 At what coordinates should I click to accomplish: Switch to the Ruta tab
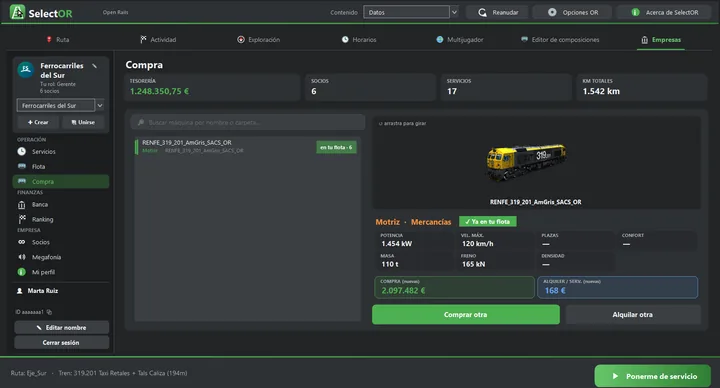pyautogui.click(x=58, y=39)
